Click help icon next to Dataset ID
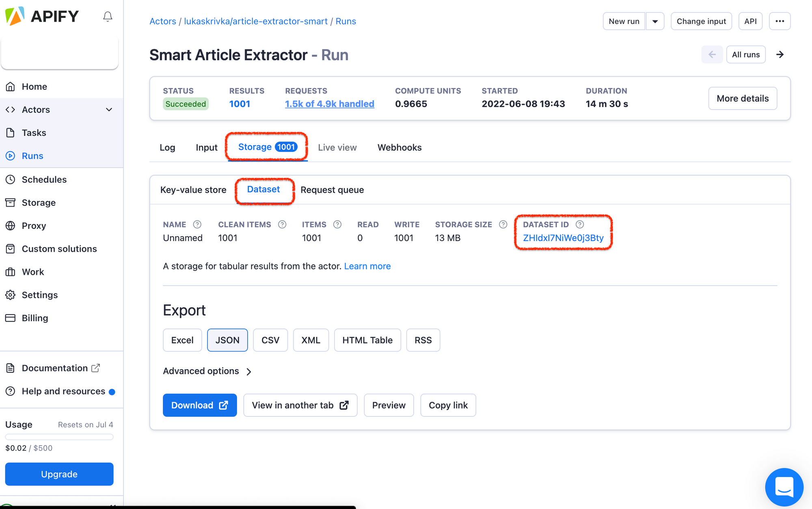 pos(580,224)
